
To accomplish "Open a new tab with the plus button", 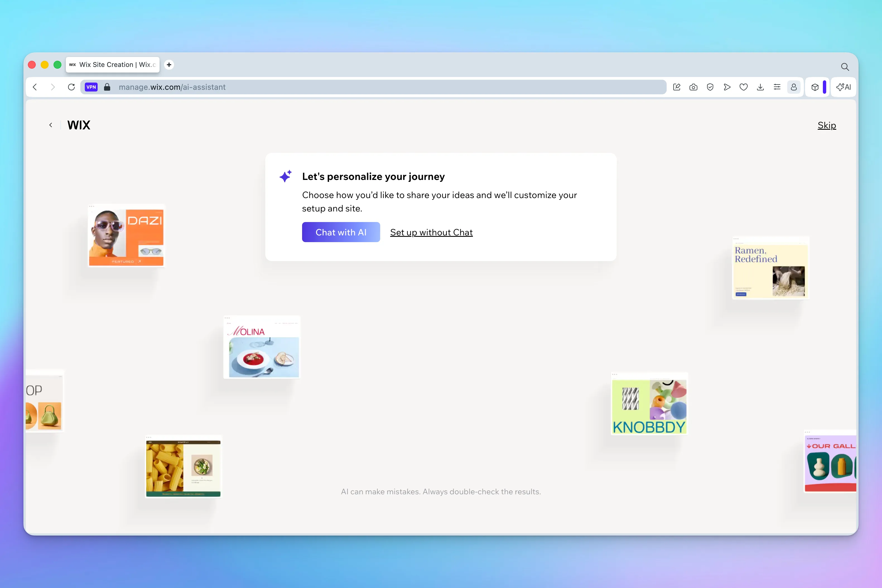I will click(169, 64).
